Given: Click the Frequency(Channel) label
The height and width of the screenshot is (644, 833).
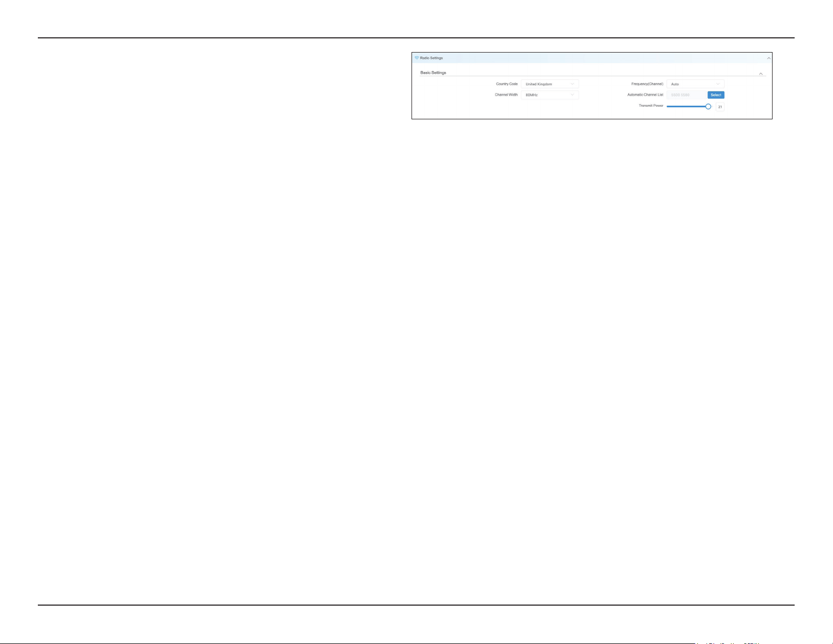Looking at the screenshot, I should point(647,84).
